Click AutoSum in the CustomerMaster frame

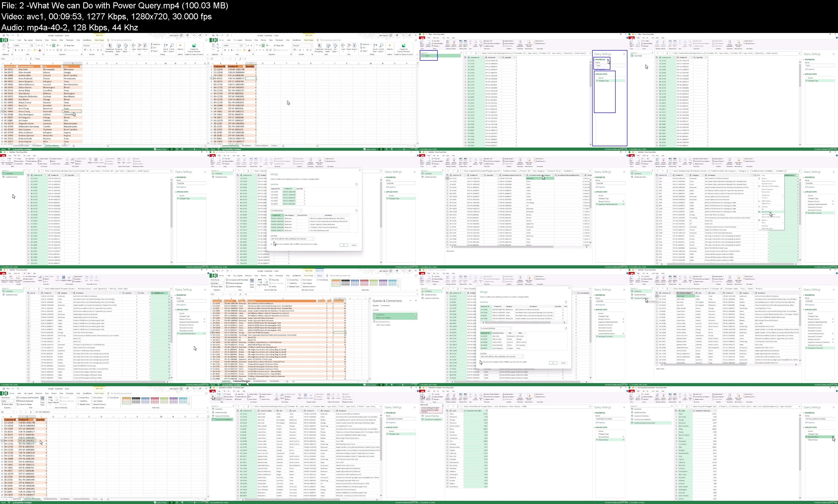pyautogui.click(x=155, y=44)
